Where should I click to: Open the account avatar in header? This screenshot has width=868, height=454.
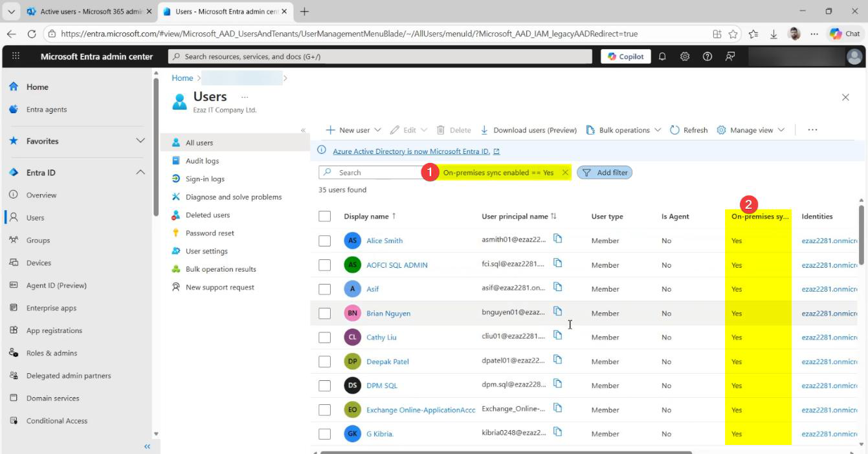click(x=854, y=57)
